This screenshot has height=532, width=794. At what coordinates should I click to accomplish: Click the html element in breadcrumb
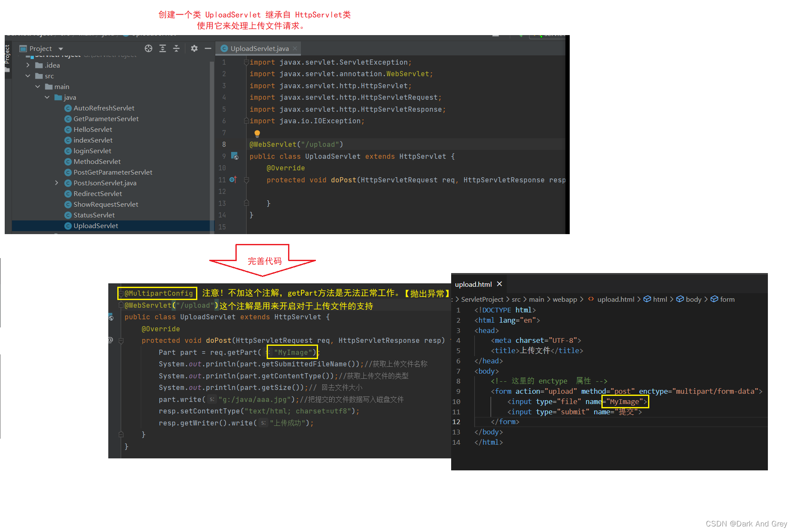click(x=660, y=299)
